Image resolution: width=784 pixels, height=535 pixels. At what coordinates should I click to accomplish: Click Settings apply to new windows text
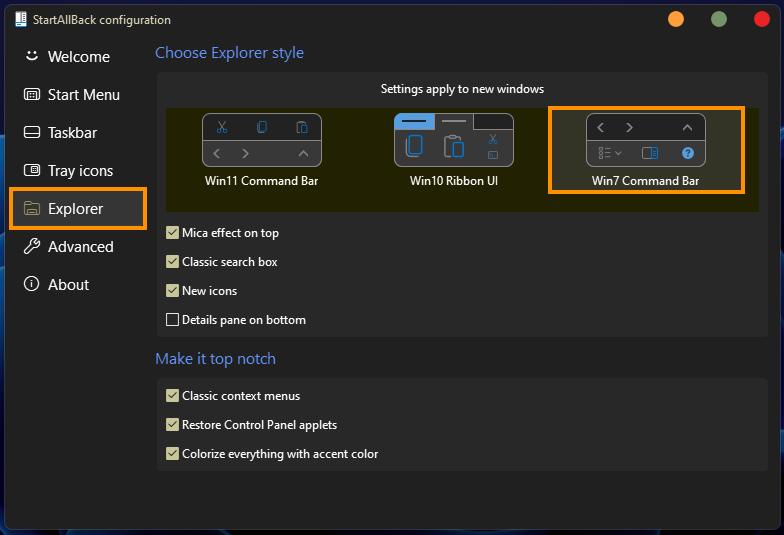462,89
